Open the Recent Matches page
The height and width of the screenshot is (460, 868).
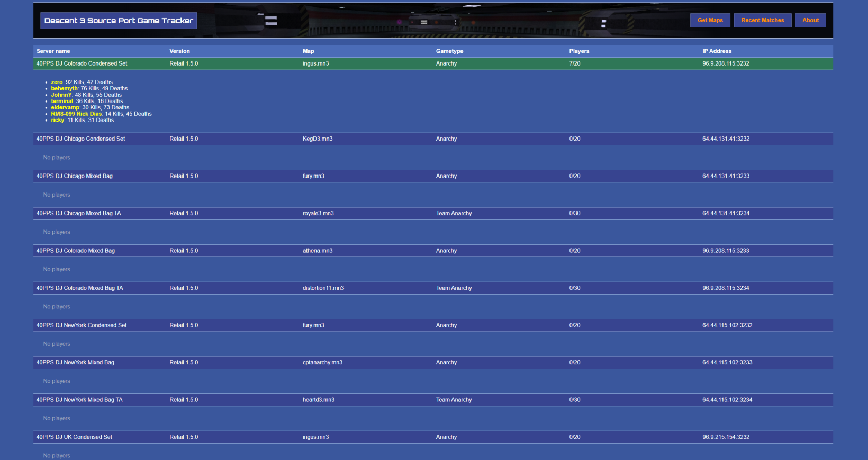click(762, 20)
